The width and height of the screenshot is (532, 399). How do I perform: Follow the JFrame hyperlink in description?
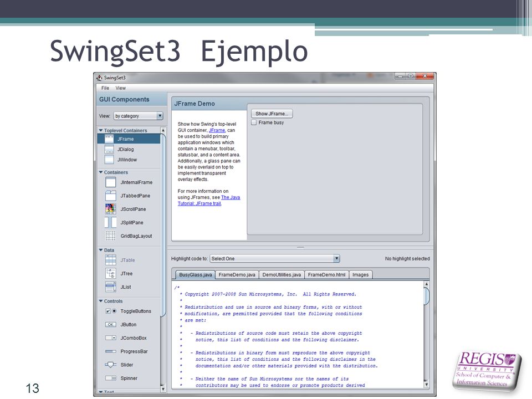[x=217, y=130]
